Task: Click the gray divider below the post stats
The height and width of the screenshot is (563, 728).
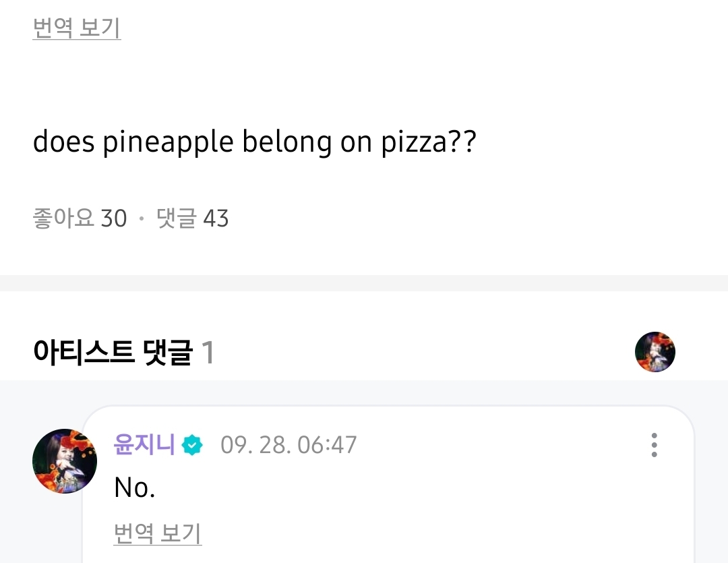Action: click(364, 283)
